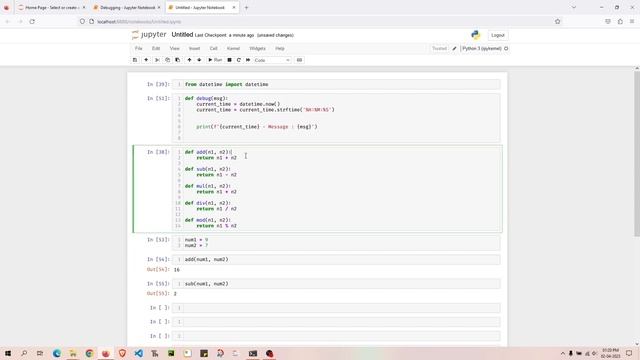Viewport: 640px width, 360px height.
Task: Click the Jupyter logo
Action: click(149, 35)
